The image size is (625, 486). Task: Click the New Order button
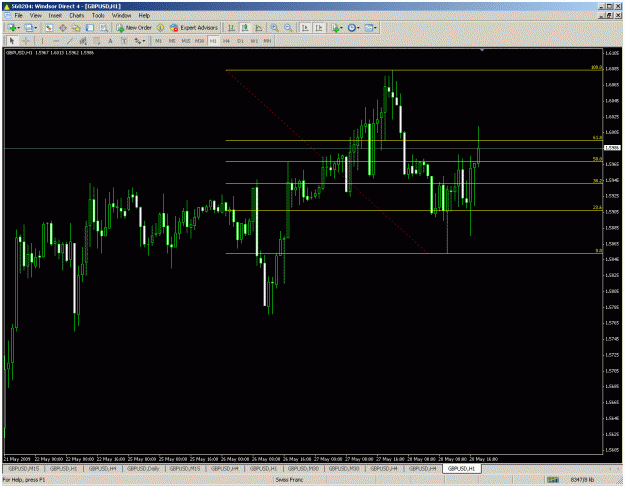click(x=134, y=28)
